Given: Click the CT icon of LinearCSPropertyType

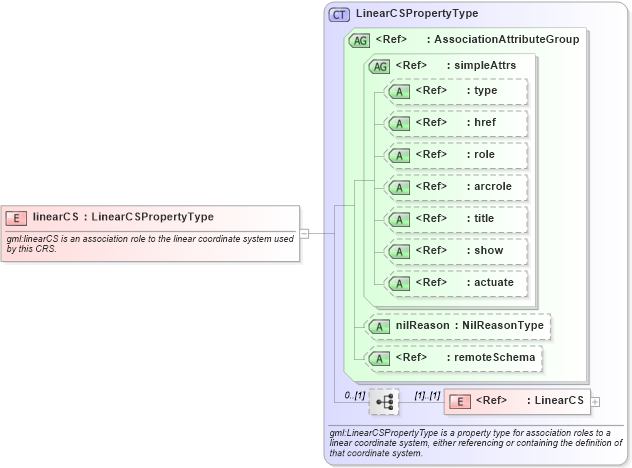Looking at the screenshot, I should point(339,15).
